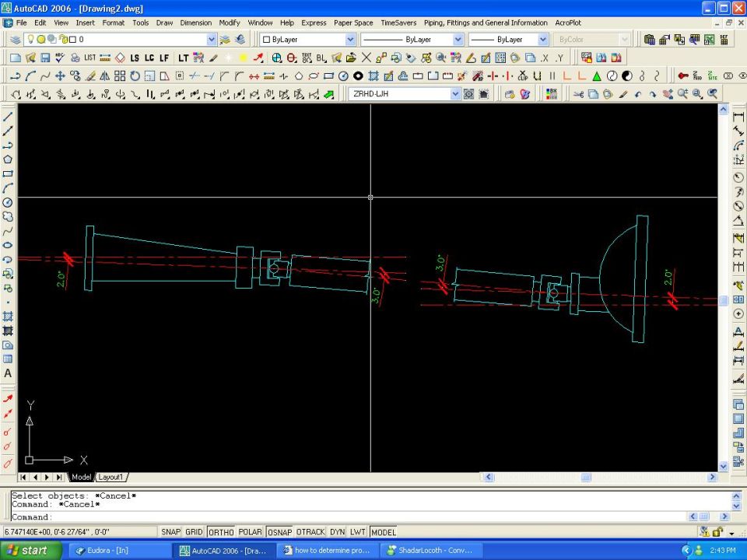Click the LS toolbar button

(x=135, y=58)
